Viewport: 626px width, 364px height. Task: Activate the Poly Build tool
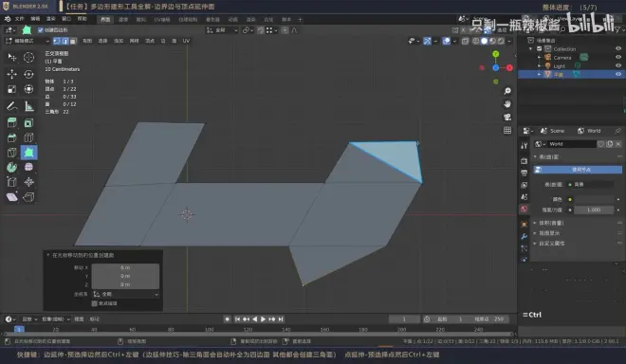tap(28, 153)
